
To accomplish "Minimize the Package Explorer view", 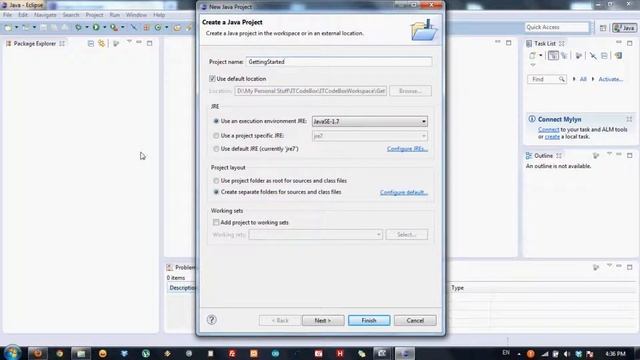I will 139,42.
